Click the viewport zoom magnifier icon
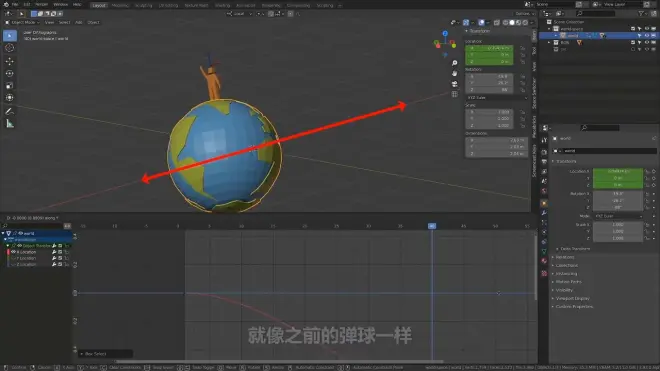The width and height of the screenshot is (660, 371). point(455,63)
